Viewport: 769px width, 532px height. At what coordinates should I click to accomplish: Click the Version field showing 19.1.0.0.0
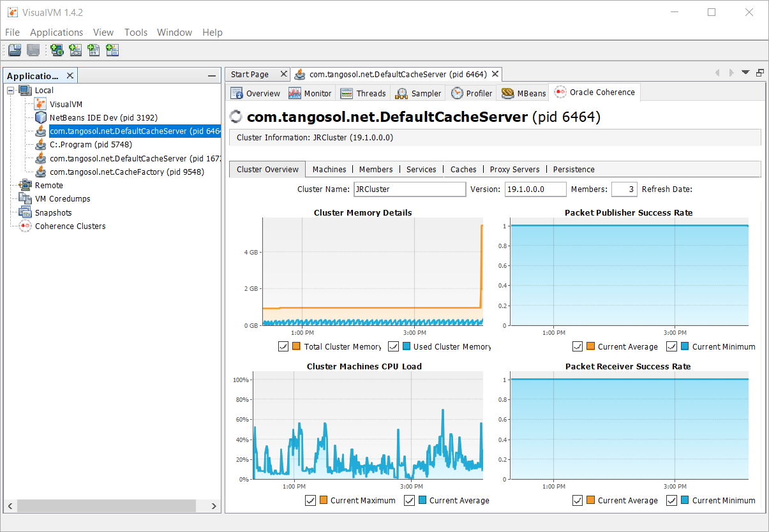(535, 189)
